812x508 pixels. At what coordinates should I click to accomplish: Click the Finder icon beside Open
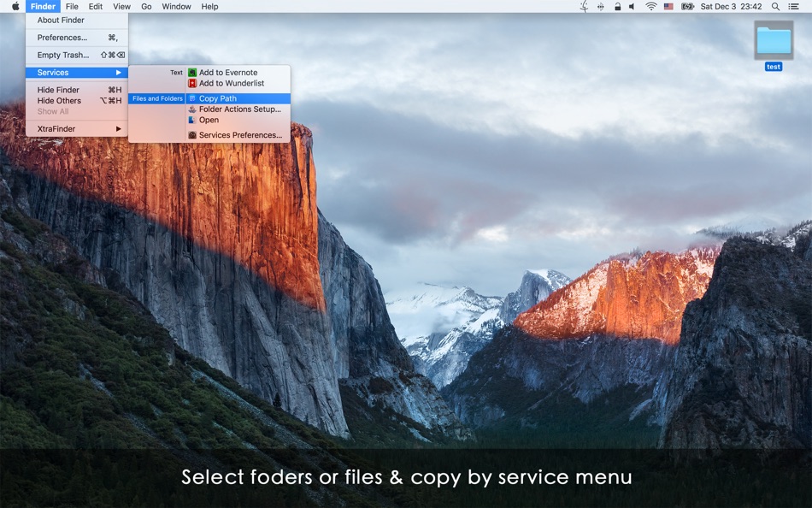click(192, 120)
